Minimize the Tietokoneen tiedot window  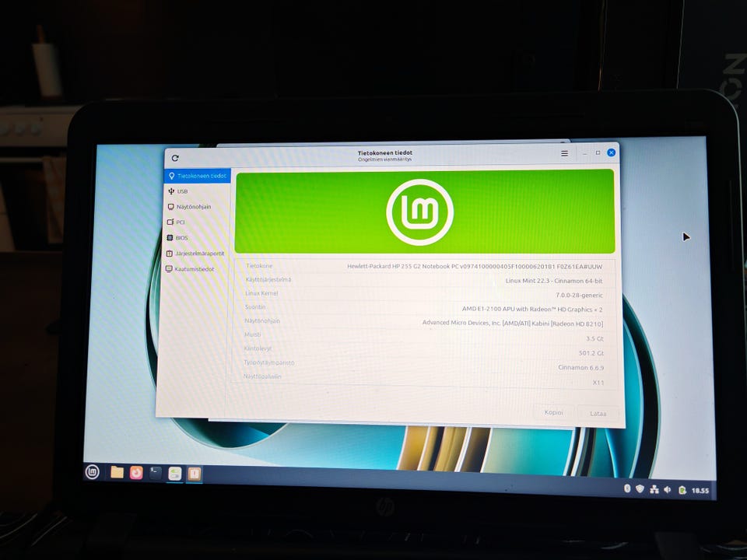click(x=584, y=153)
